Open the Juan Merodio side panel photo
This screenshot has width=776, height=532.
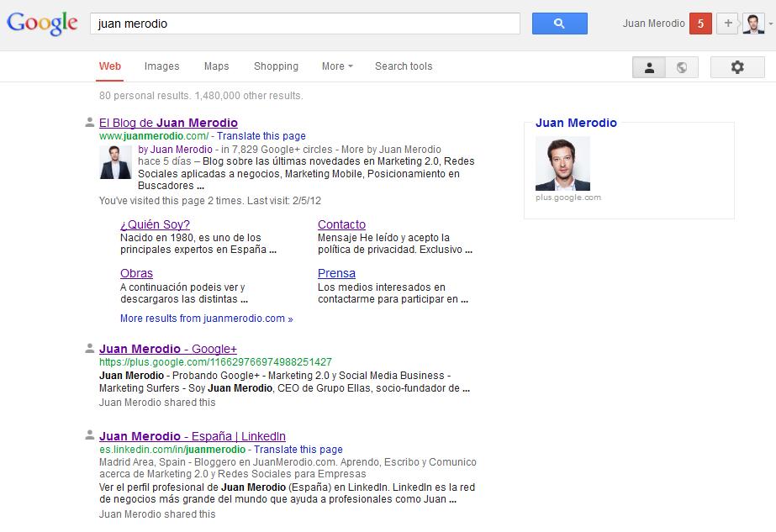[562, 164]
